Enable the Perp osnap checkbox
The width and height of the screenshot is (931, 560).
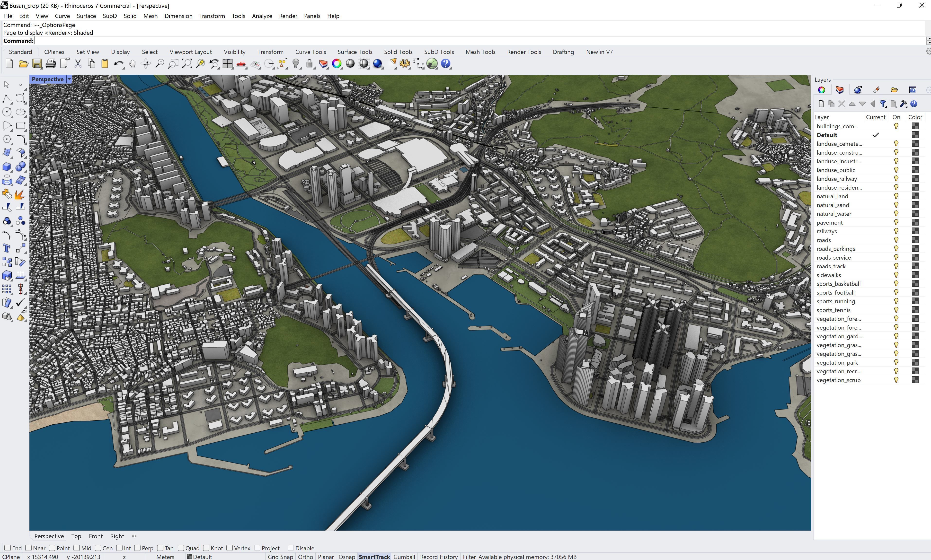[137, 548]
